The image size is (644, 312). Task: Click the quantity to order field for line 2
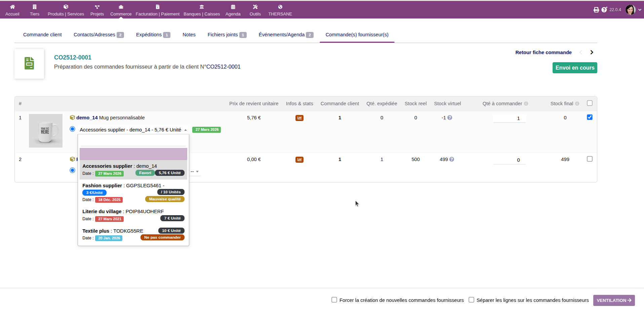509,160
